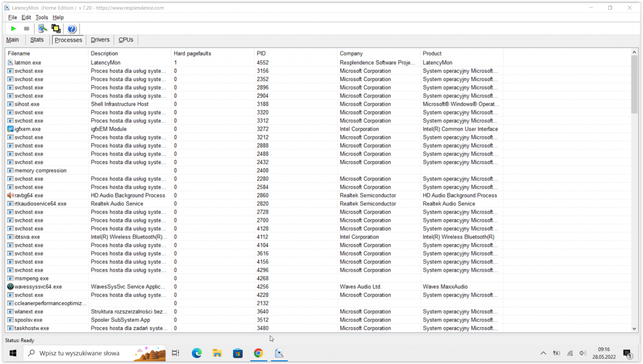Switch to the Main tab

(12, 40)
